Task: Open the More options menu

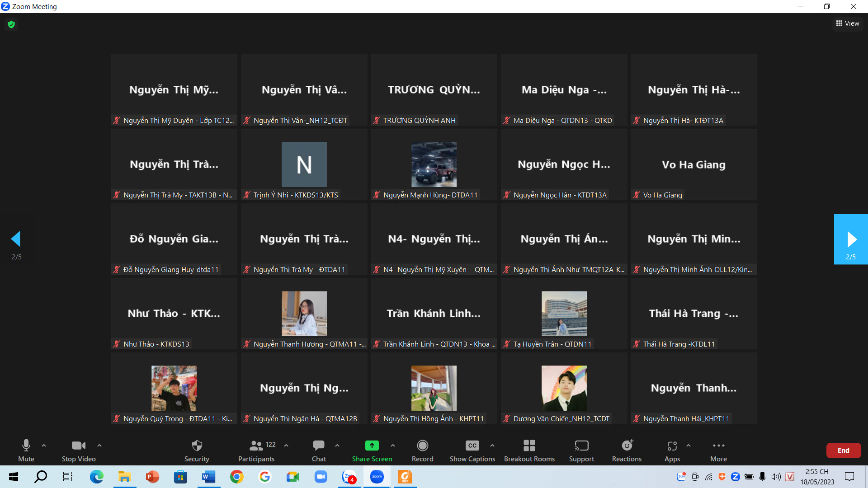Action: click(718, 446)
